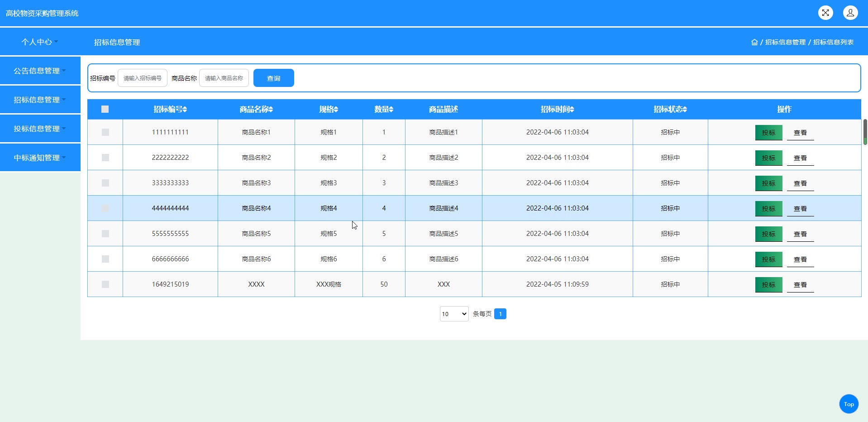The image size is (868, 422).
Task: Click 投标 button for row 3333333333
Action: (768, 183)
